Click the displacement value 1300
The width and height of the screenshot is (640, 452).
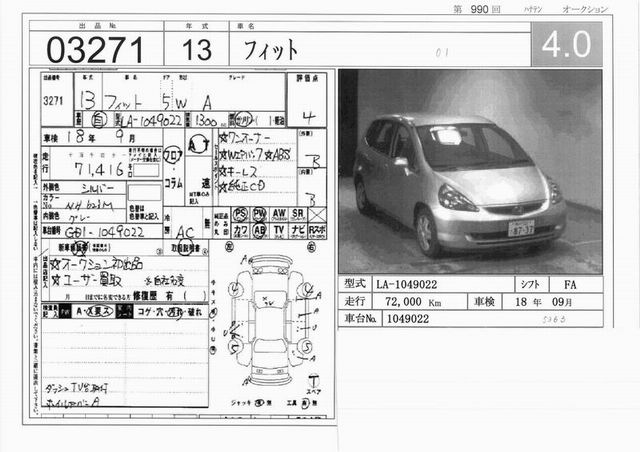206,120
